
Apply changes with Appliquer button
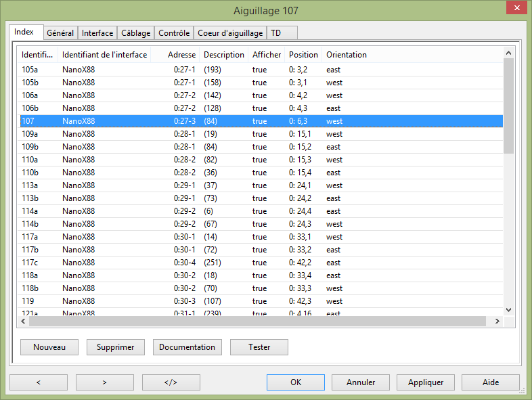pos(426,382)
